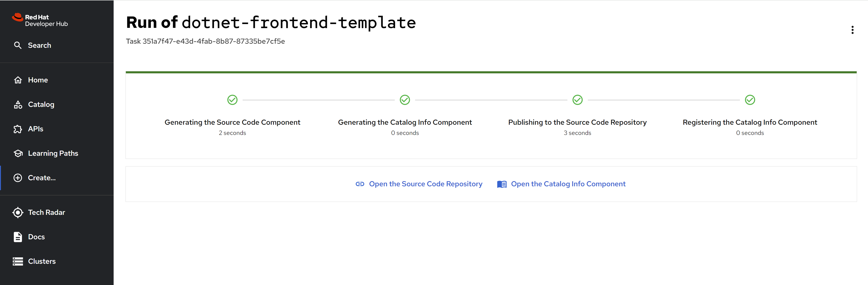Viewport: 868px width, 285px height.
Task: Click the Search magnifier icon in sidebar
Action: [18, 45]
